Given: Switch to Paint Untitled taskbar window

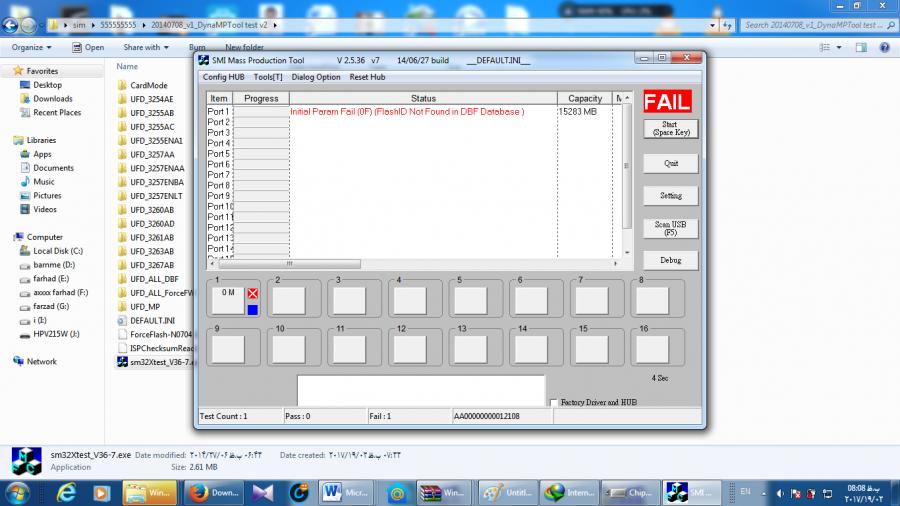Looking at the screenshot, I should pyautogui.click(x=507, y=492).
